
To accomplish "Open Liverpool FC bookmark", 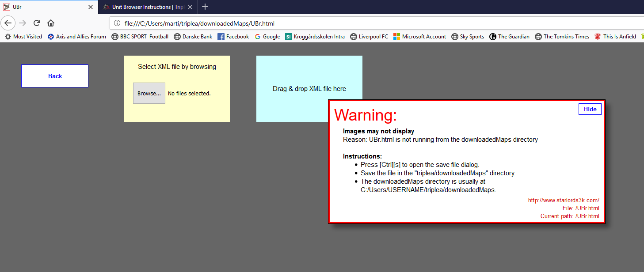I will (369, 37).
